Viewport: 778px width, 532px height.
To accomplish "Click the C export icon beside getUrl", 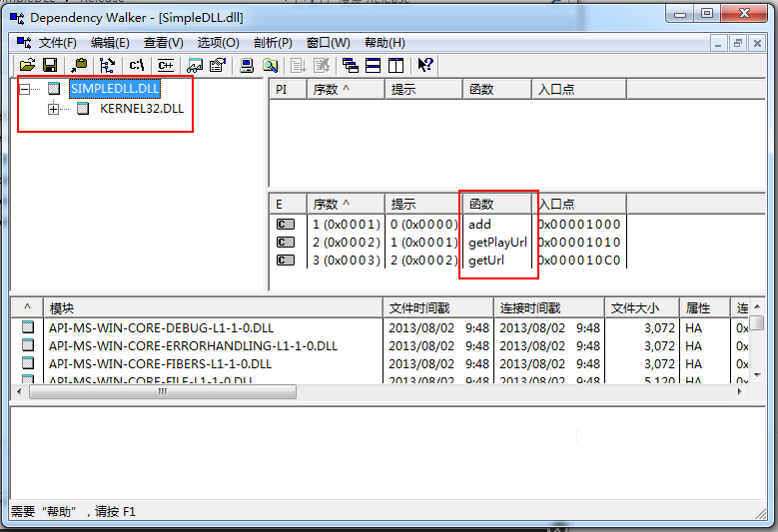I will tap(286, 260).
